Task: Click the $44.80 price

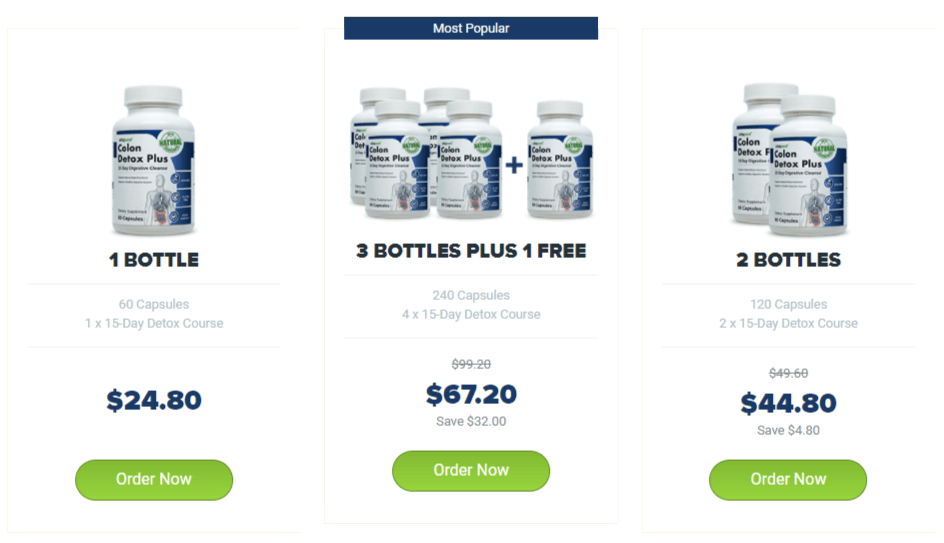Action: 788,403
